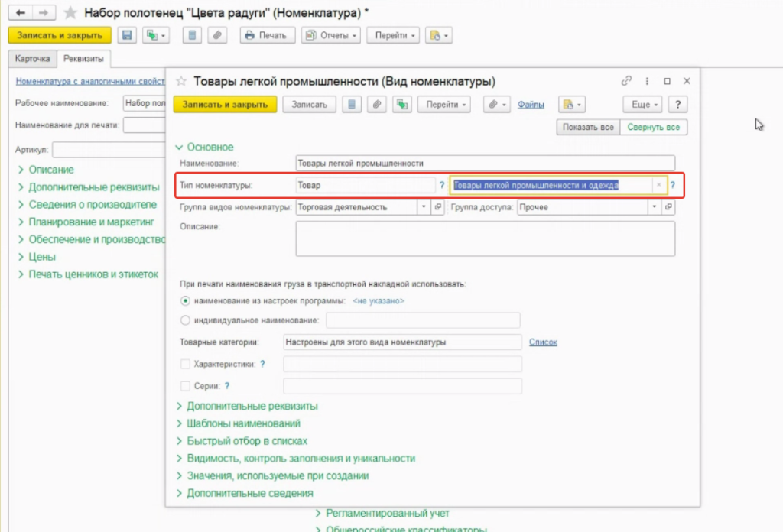783x532 pixels.
Task: Click the save diskette icon in main toolbar
Action: 127,35
